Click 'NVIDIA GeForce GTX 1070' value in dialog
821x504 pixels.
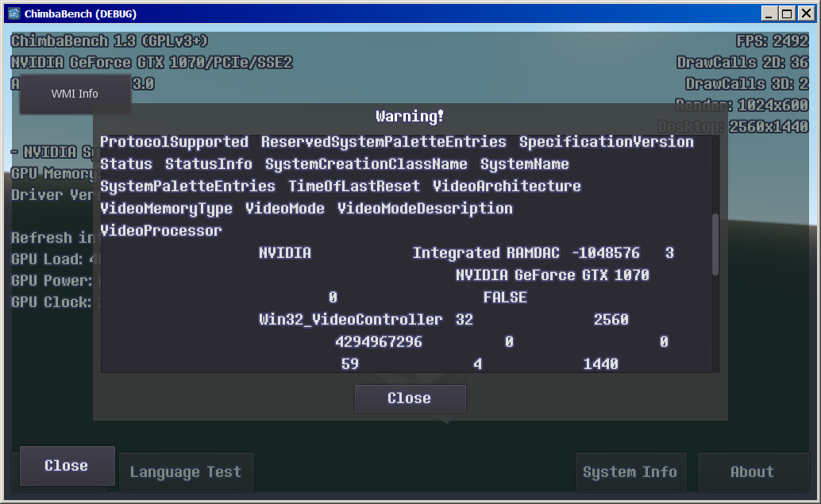(553, 275)
